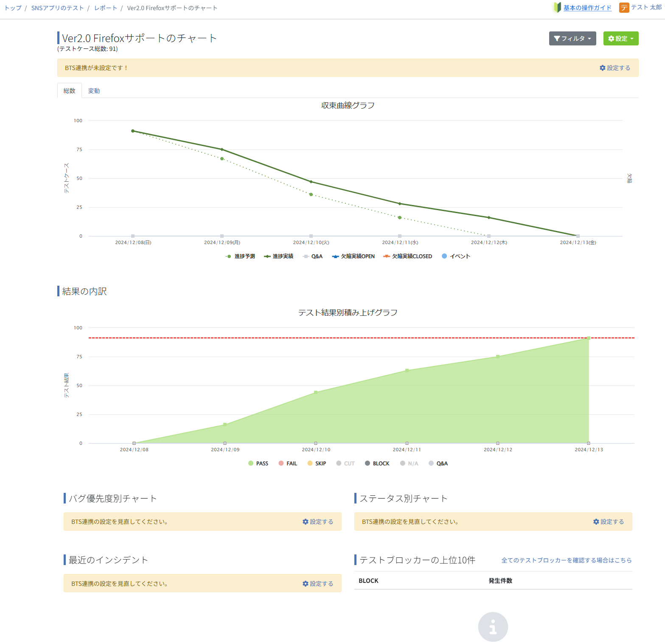Open レポート breadcrumb link

[106, 8]
